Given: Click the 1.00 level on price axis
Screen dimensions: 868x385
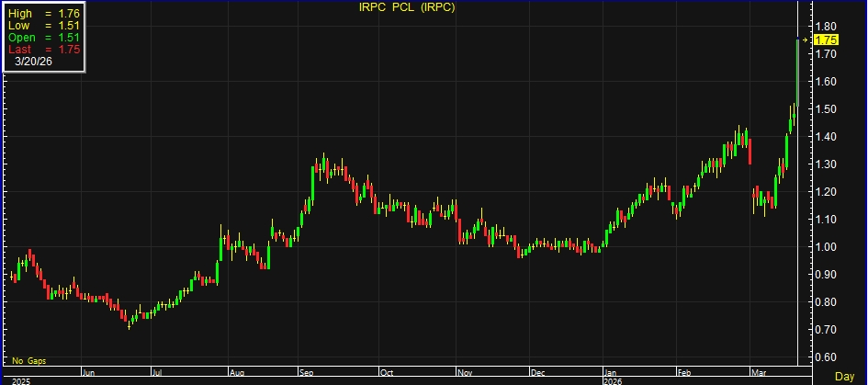Looking at the screenshot, I should click(826, 247).
